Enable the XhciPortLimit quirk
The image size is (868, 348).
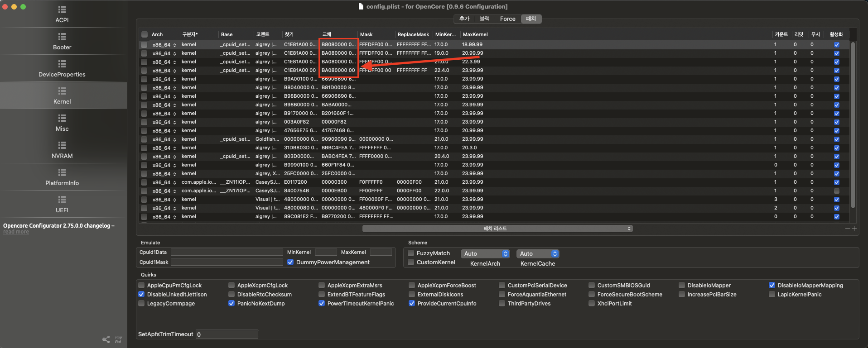pyautogui.click(x=592, y=303)
